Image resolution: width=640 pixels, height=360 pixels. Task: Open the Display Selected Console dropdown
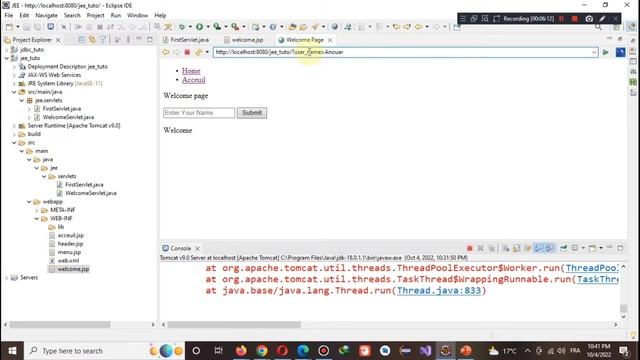coord(583,248)
